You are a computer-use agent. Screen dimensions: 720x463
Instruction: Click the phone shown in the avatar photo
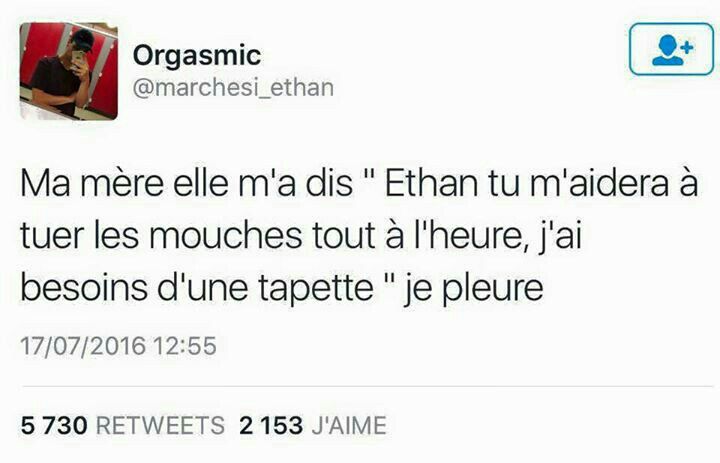(78, 60)
